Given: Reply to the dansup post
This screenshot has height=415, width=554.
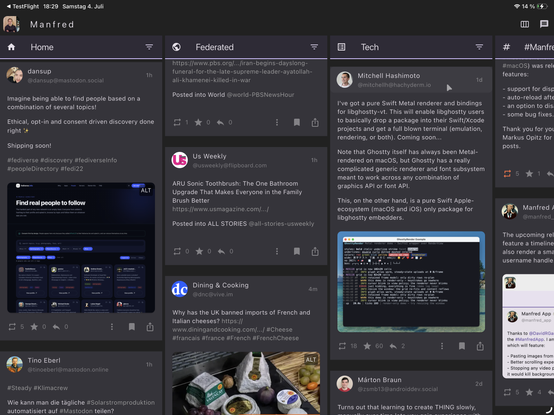Looking at the screenshot, I should (56, 327).
